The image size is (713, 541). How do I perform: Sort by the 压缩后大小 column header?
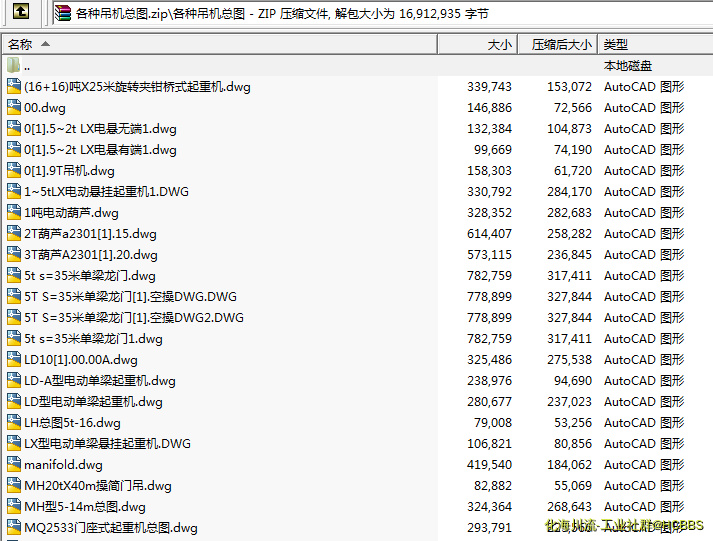point(558,45)
